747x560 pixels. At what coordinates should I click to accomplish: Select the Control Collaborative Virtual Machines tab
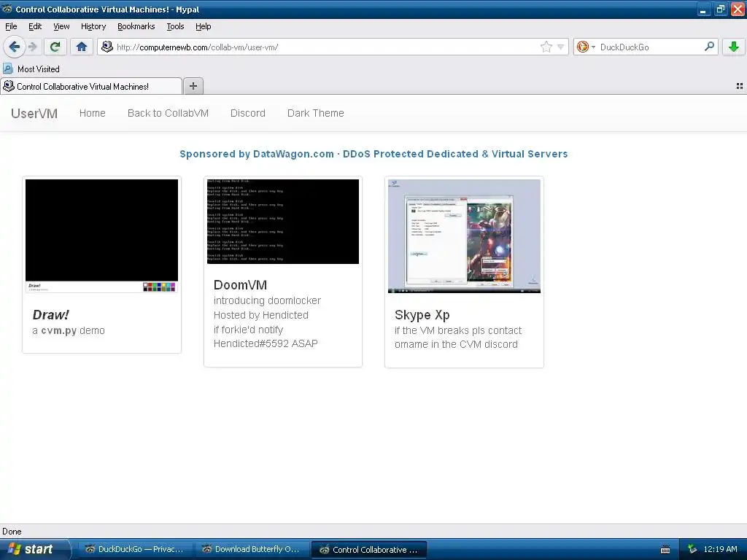91,86
